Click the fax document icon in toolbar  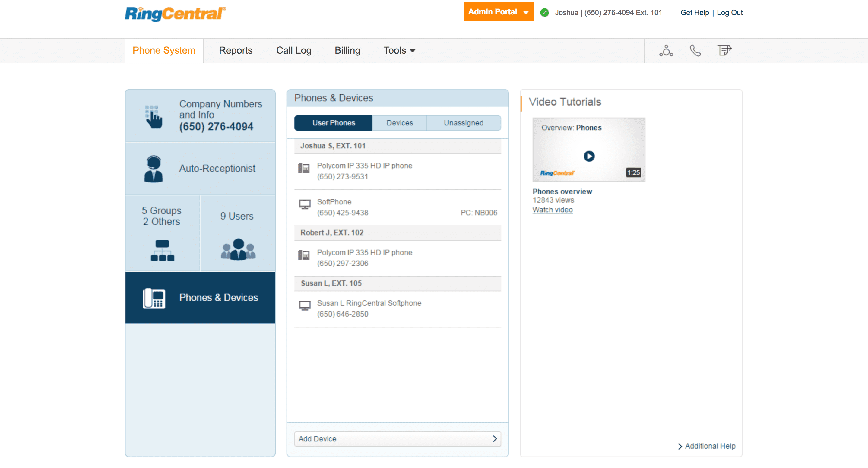click(724, 51)
